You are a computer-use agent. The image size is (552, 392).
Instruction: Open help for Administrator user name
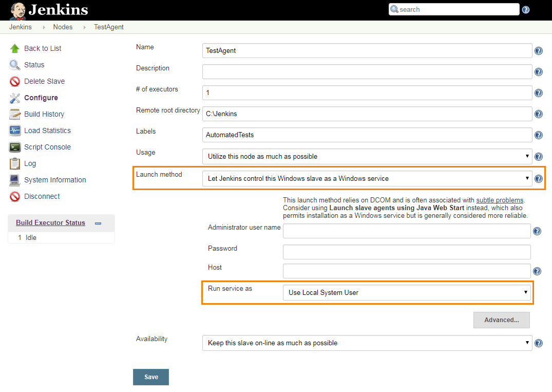pyautogui.click(x=537, y=231)
